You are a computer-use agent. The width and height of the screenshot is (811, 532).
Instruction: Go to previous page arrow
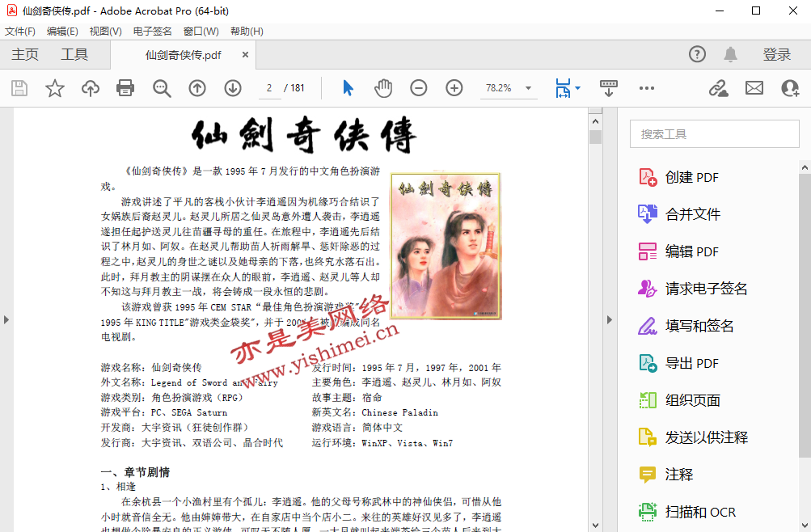click(197, 88)
